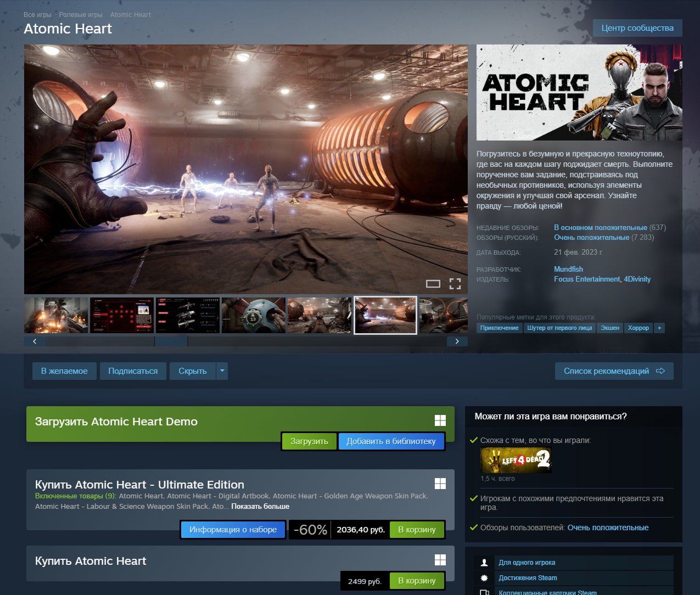Select third thumbnail with weapon upgrade menu
Screen dimensions: 700x595
coord(188,315)
